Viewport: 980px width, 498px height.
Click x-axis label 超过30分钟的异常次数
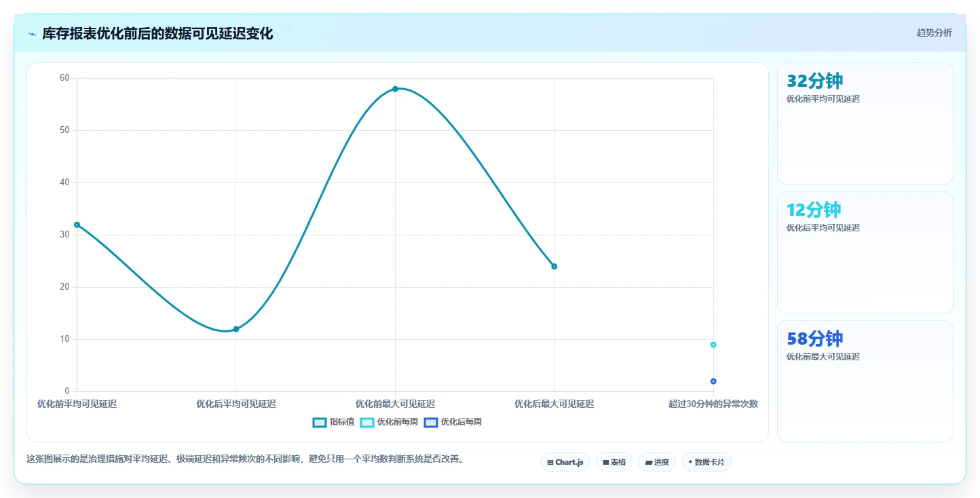tap(713, 404)
